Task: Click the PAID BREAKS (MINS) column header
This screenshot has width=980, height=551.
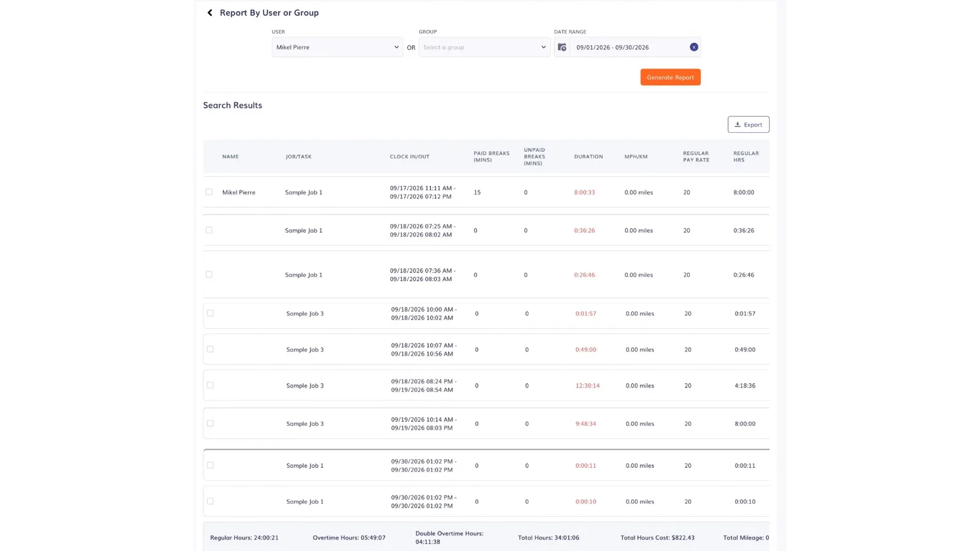Action: pos(491,157)
